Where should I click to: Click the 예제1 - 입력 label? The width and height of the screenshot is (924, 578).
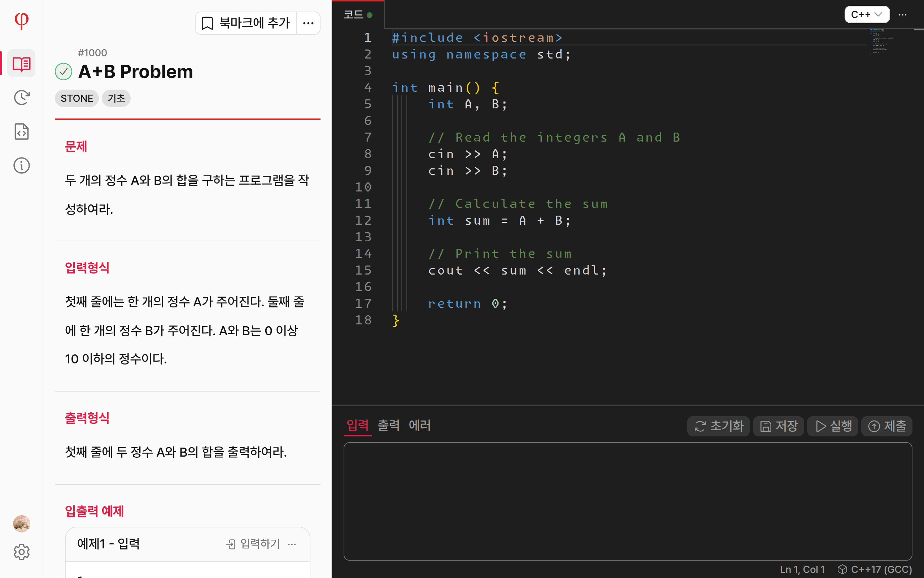pyautogui.click(x=108, y=544)
